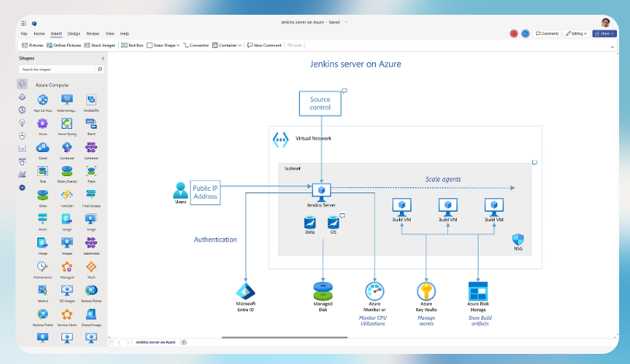
Task: Select the App Services shape in stencil
Action: pos(43,100)
